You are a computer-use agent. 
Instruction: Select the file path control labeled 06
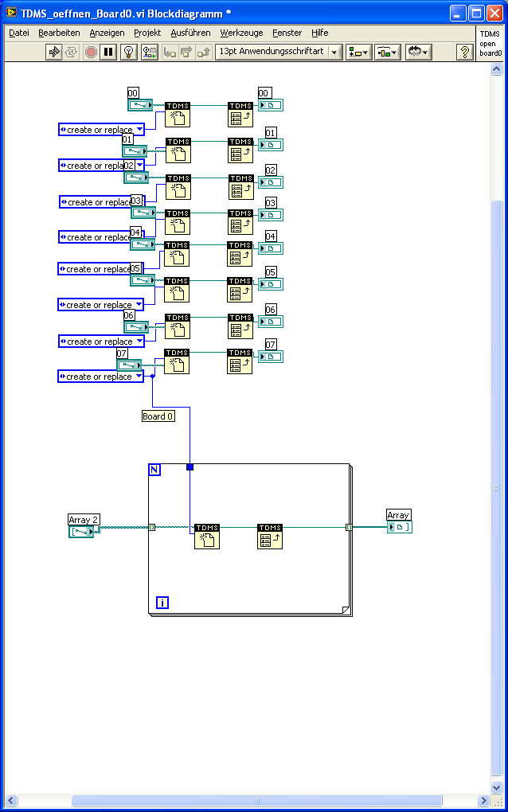coord(136,326)
